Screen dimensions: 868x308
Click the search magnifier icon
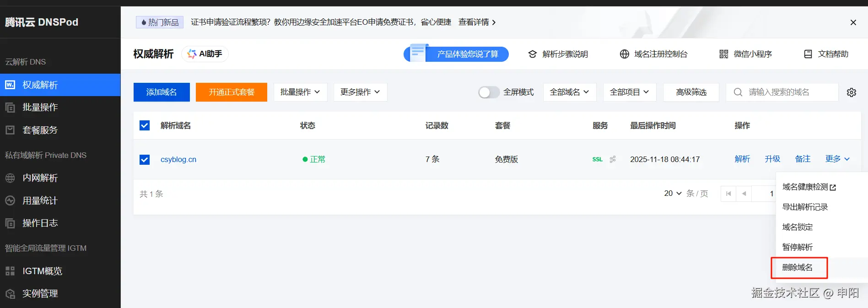(738, 92)
